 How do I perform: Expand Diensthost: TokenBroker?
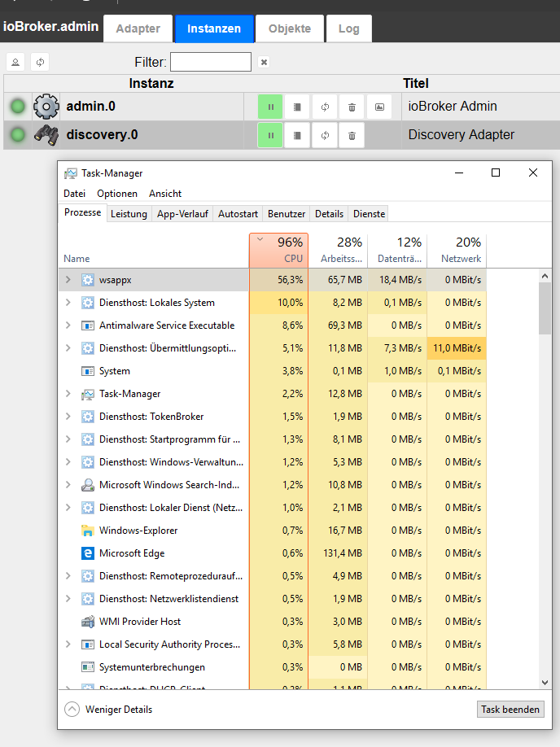tap(68, 417)
